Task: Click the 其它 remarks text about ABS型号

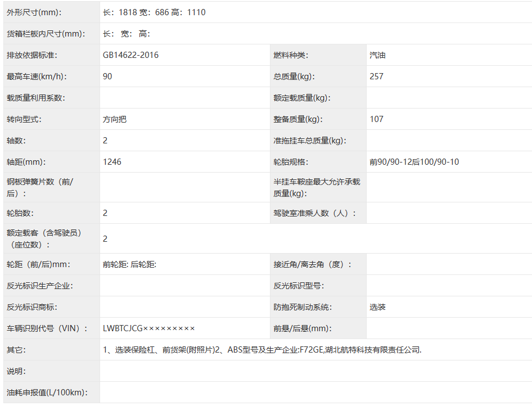Action: point(262,350)
